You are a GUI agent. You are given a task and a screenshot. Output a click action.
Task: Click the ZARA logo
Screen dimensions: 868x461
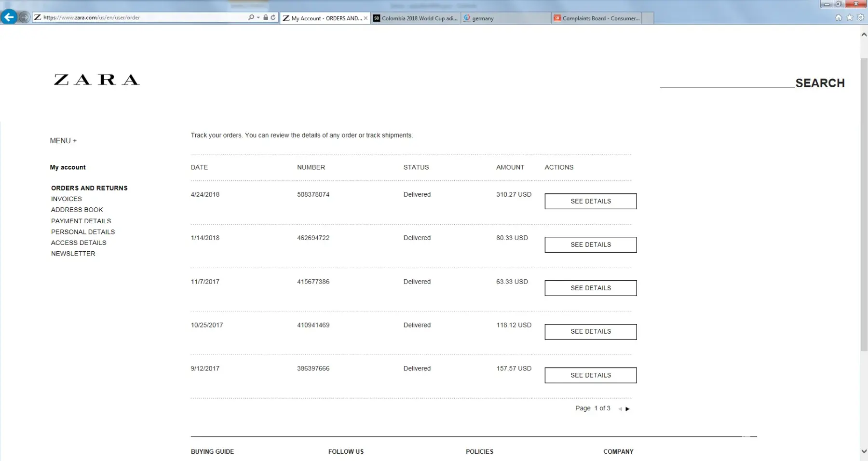coord(96,80)
